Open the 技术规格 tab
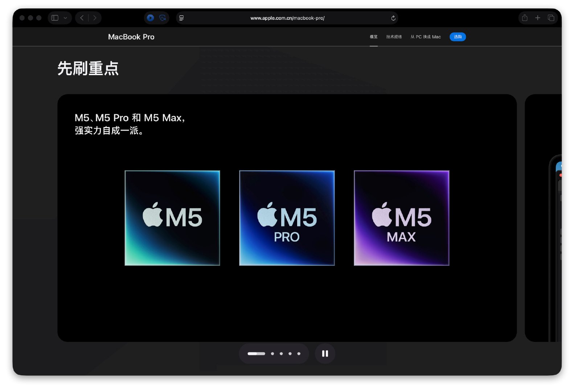 point(394,37)
